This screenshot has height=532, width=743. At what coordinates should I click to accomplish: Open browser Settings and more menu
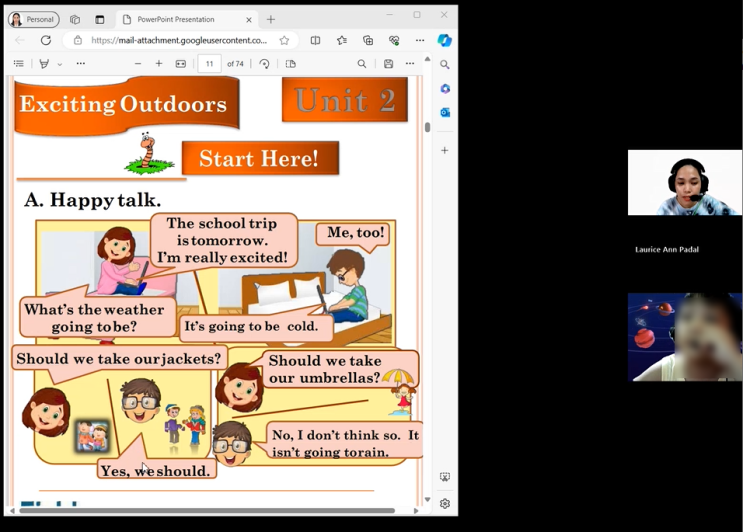coord(420,40)
